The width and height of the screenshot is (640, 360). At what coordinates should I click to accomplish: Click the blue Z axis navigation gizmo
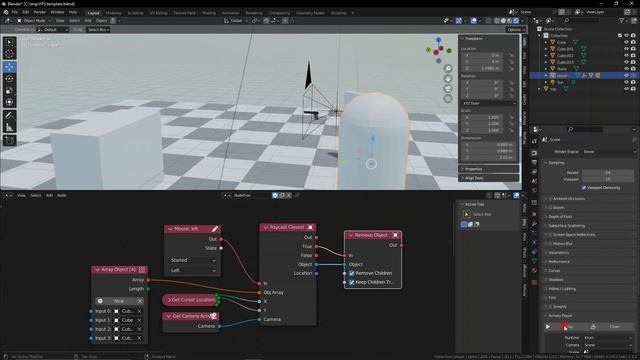pyautogui.click(x=438, y=40)
